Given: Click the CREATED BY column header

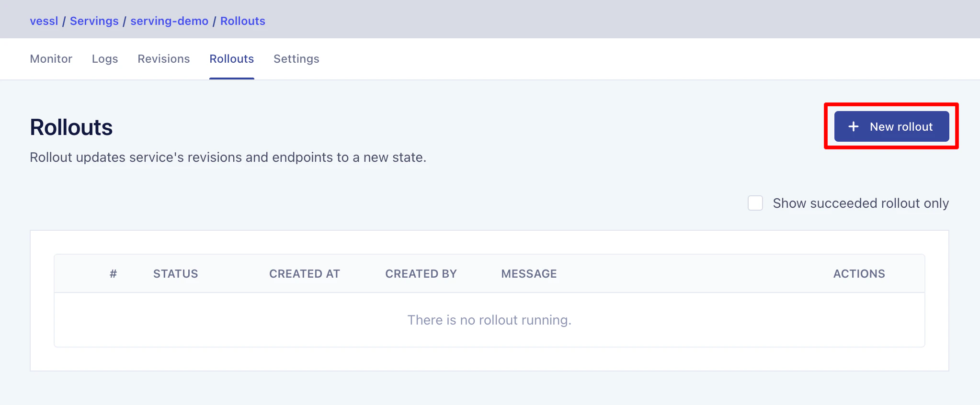Looking at the screenshot, I should (421, 274).
